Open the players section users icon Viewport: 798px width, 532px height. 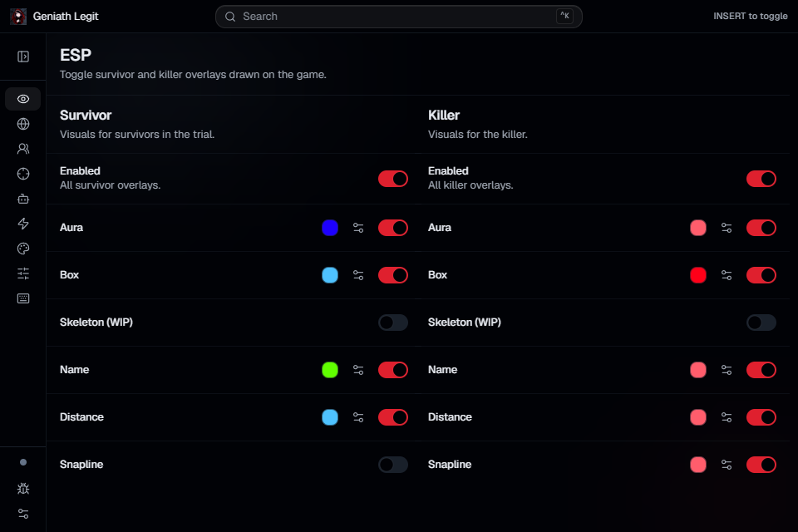[23, 149]
